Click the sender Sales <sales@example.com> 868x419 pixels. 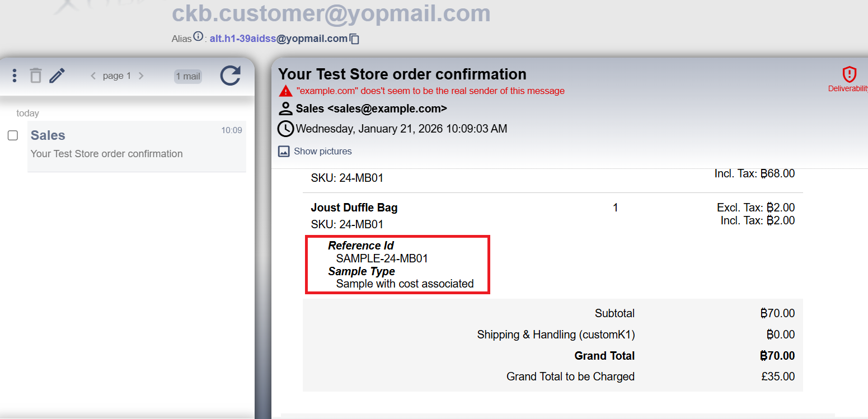pyautogui.click(x=371, y=109)
